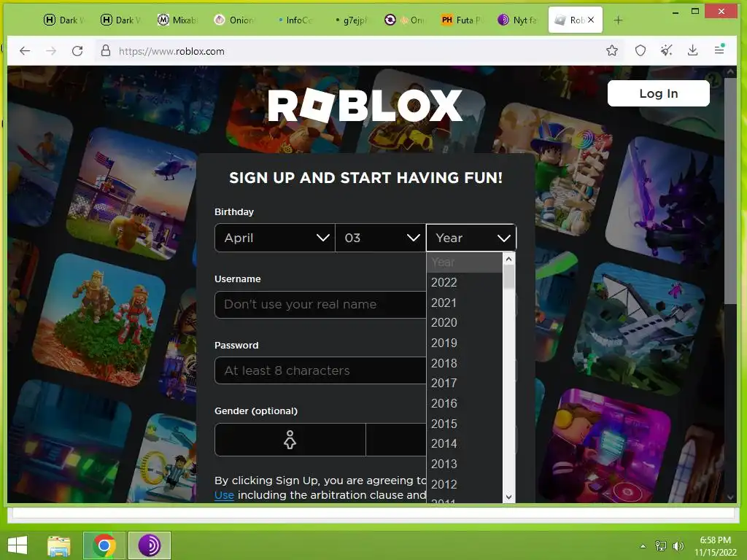
Task: Switch to the Futa tab
Action: [x=462, y=20]
